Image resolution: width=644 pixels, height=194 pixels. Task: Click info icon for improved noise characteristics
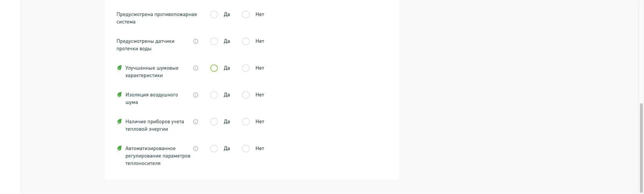(195, 68)
